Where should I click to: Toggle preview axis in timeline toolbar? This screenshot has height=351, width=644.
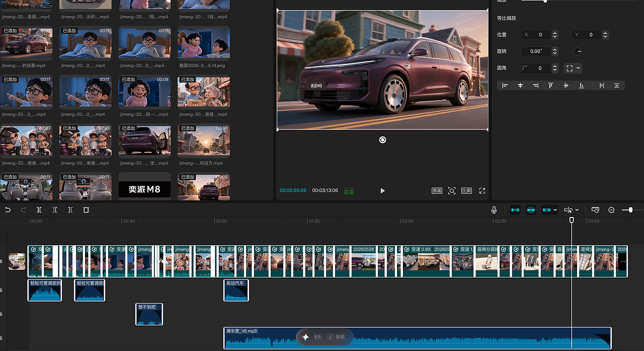click(595, 210)
